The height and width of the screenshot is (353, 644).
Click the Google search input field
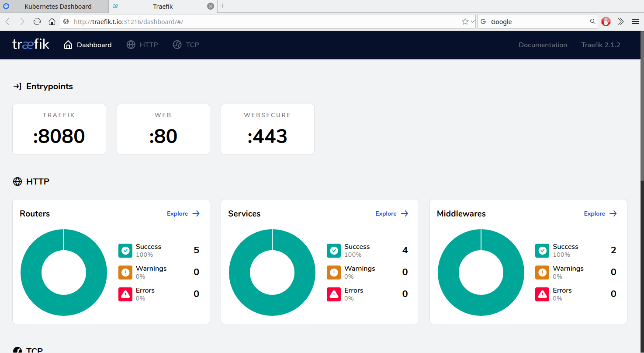[x=538, y=21]
